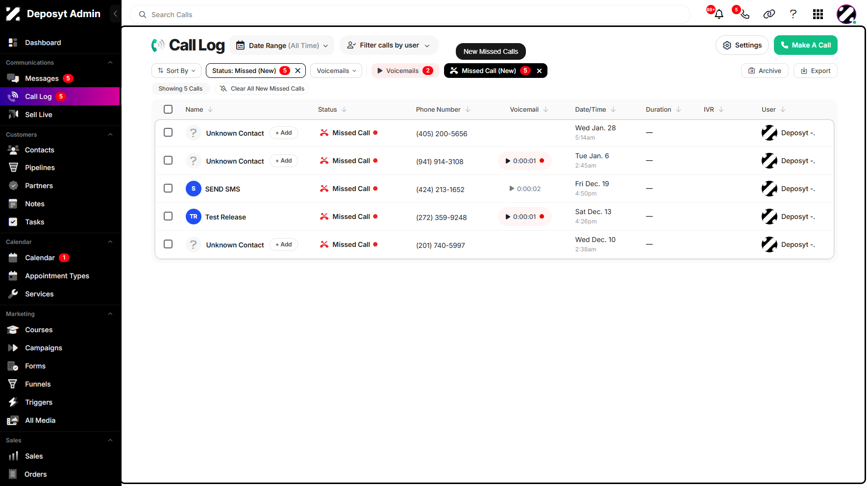Check the (405) 200-5656 call row
The width and height of the screenshot is (868, 486).
pyautogui.click(x=168, y=132)
